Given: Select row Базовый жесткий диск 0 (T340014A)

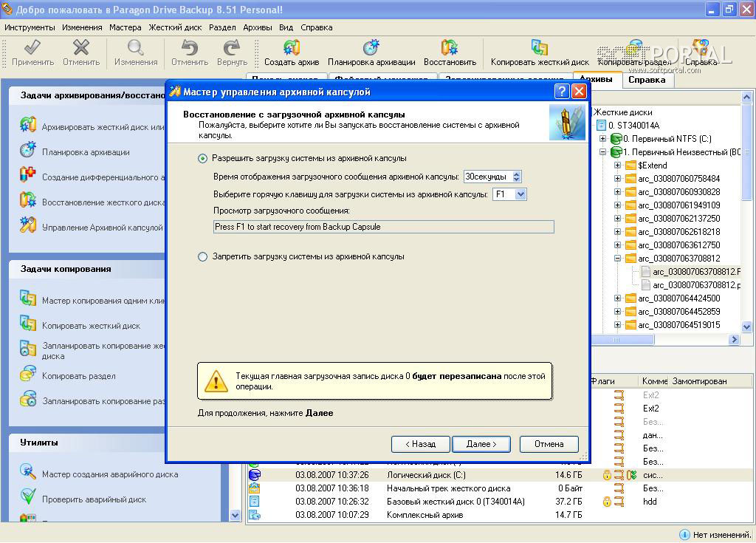Looking at the screenshot, I should (499, 502).
